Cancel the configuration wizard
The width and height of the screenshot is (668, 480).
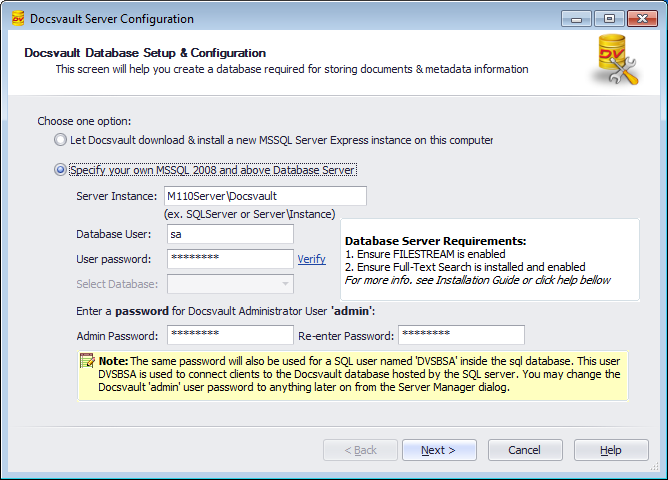tap(525, 450)
